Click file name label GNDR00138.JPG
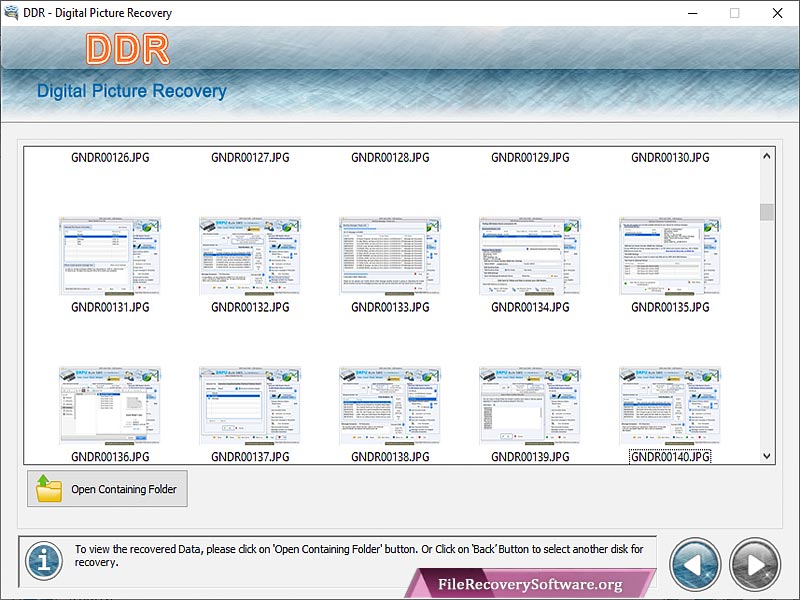Image resolution: width=800 pixels, height=600 pixels. (x=390, y=457)
